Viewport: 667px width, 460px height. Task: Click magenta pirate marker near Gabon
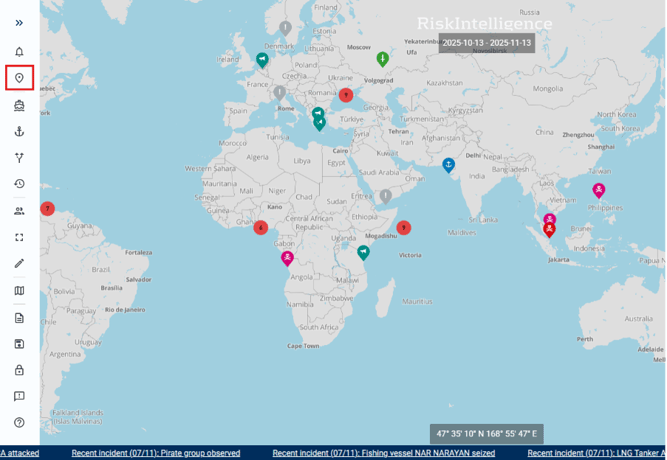tap(287, 258)
